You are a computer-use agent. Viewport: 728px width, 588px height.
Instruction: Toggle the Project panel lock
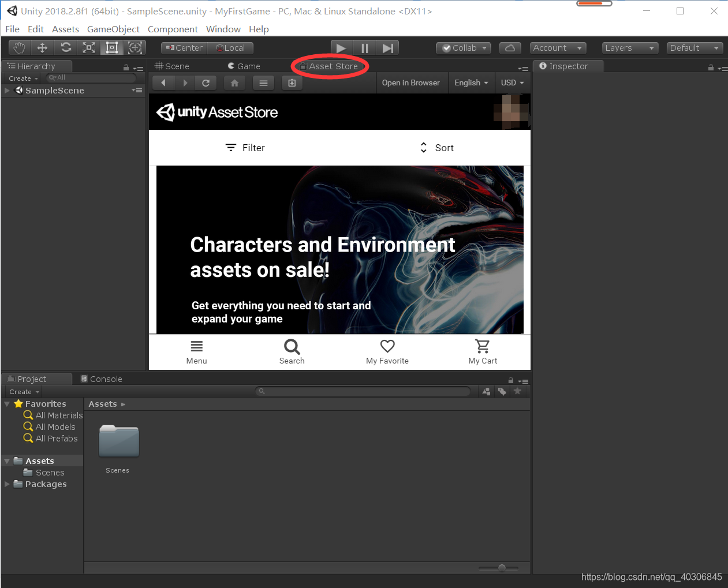click(510, 380)
